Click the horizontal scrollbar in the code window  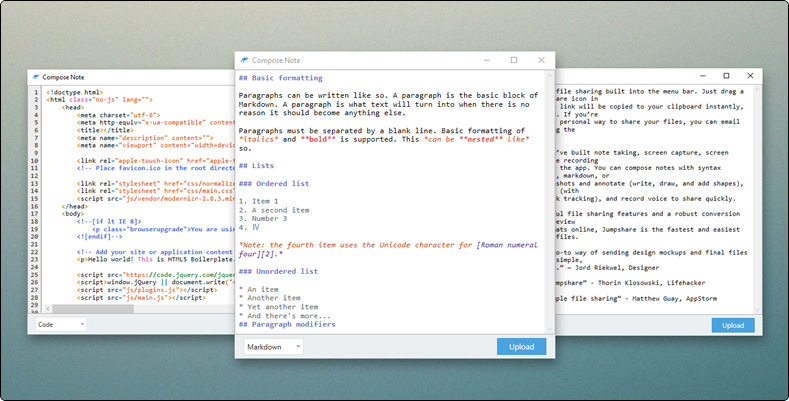click(93, 308)
